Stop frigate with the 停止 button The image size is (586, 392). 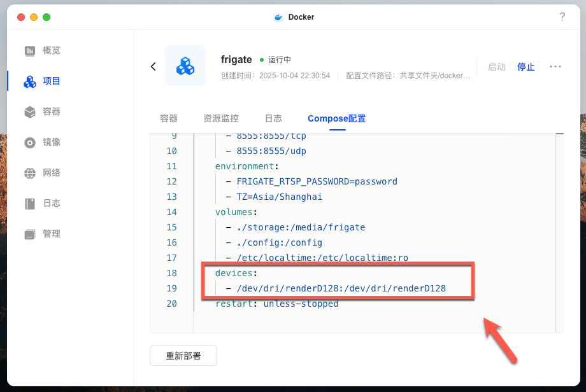pos(525,67)
